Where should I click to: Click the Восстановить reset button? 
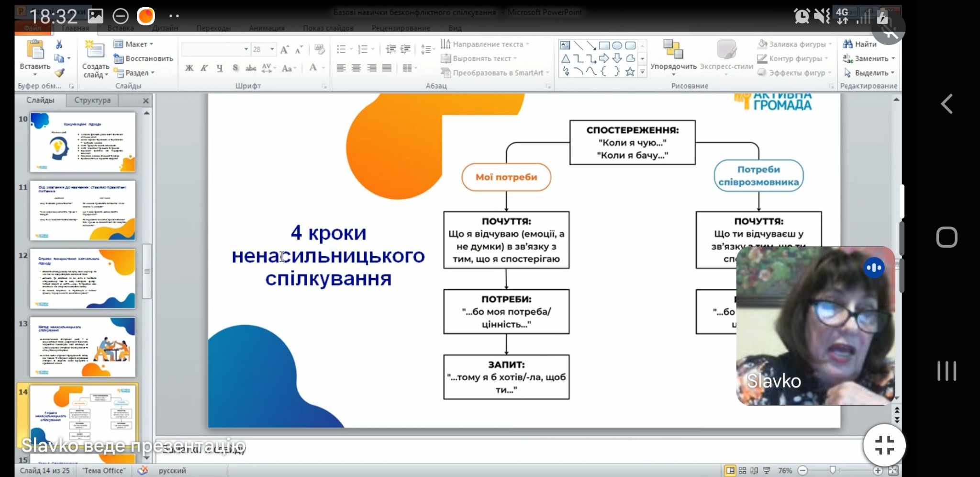click(x=144, y=58)
